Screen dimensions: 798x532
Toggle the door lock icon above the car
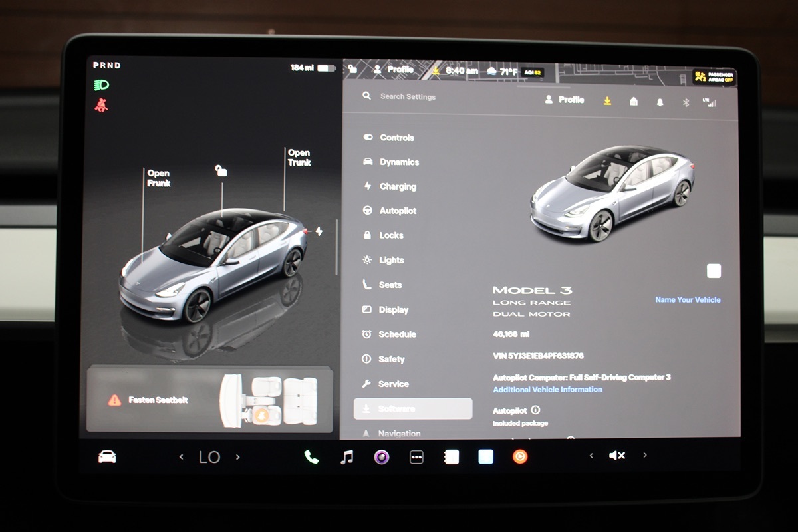[x=221, y=171]
